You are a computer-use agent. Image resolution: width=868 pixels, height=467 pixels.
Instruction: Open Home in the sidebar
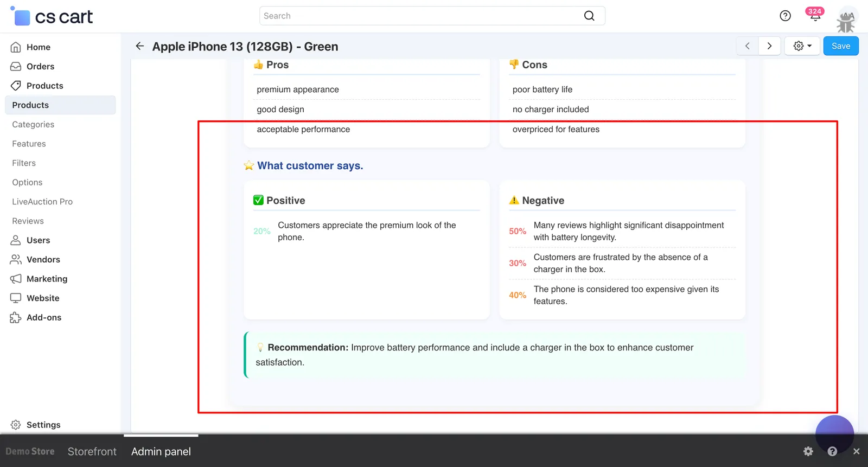[x=38, y=47]
